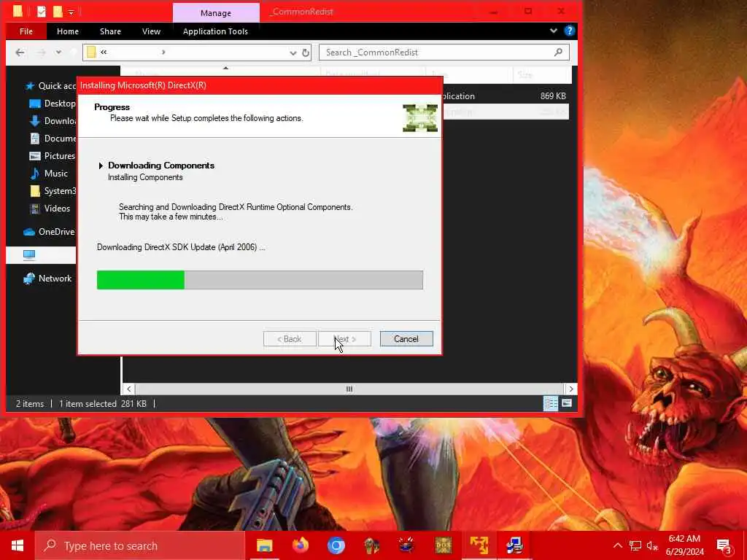Click the Properties quick access toolbar icon
This screenshot has height=560, width=747.
click(42, 12)
